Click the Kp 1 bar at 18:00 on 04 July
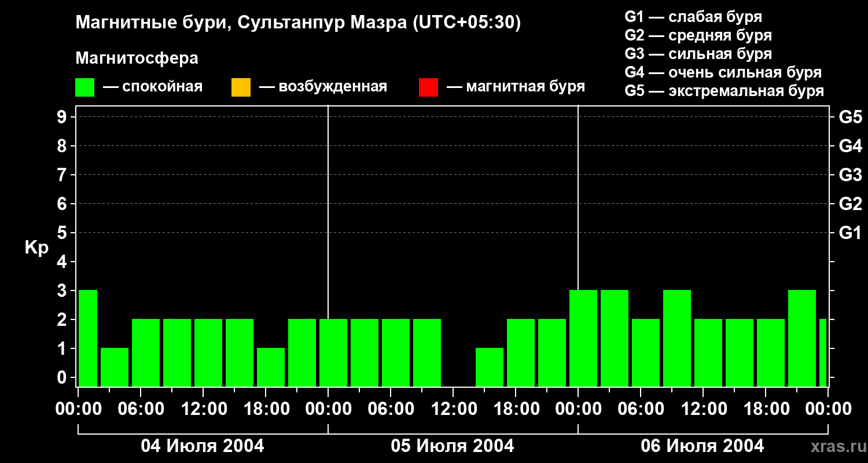 point(271,367)
